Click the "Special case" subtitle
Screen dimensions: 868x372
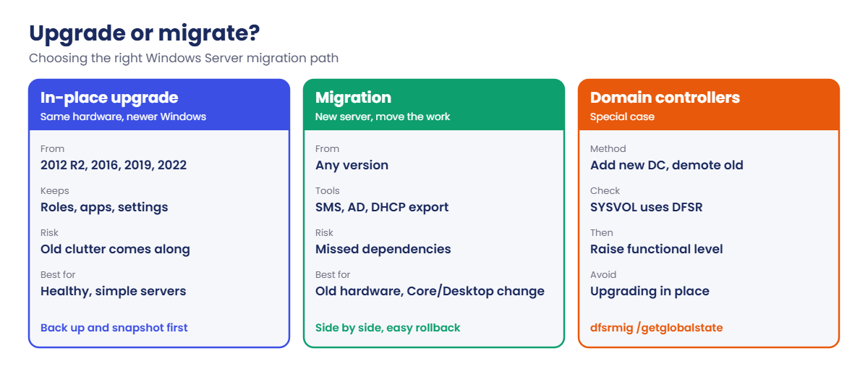click(x=622, y=117)
